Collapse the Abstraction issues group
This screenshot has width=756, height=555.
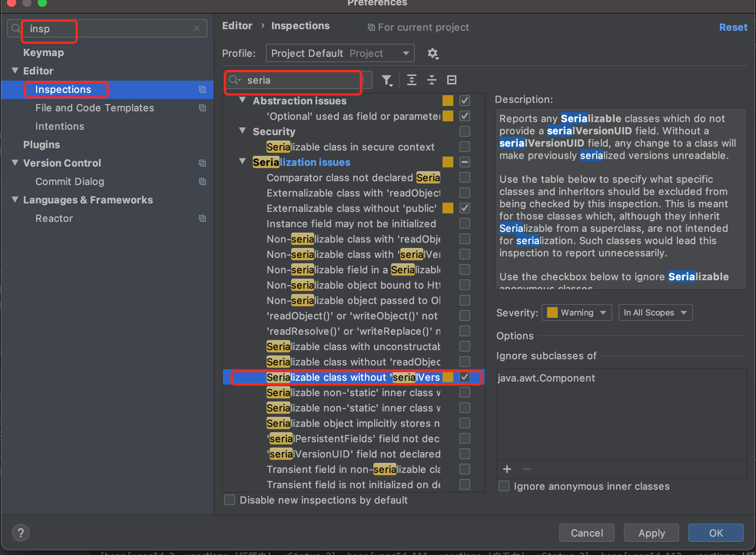pyautogui.click(x=242, y=100)
